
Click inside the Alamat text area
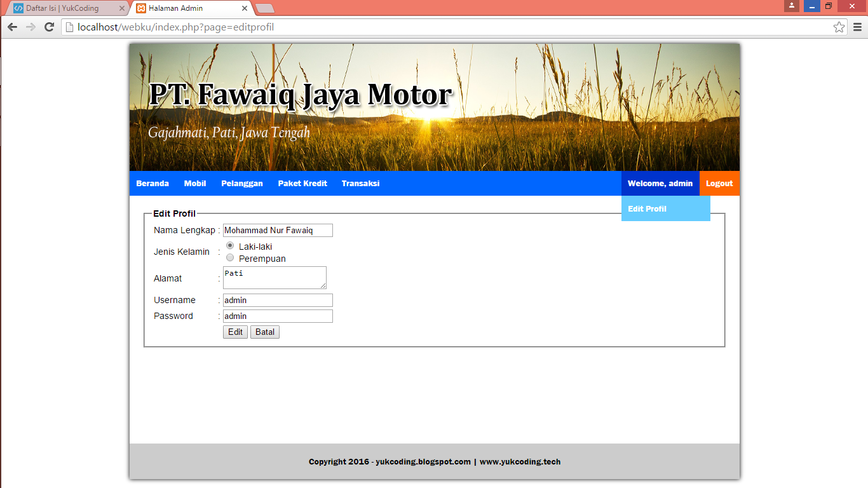(x=273, y=278)
